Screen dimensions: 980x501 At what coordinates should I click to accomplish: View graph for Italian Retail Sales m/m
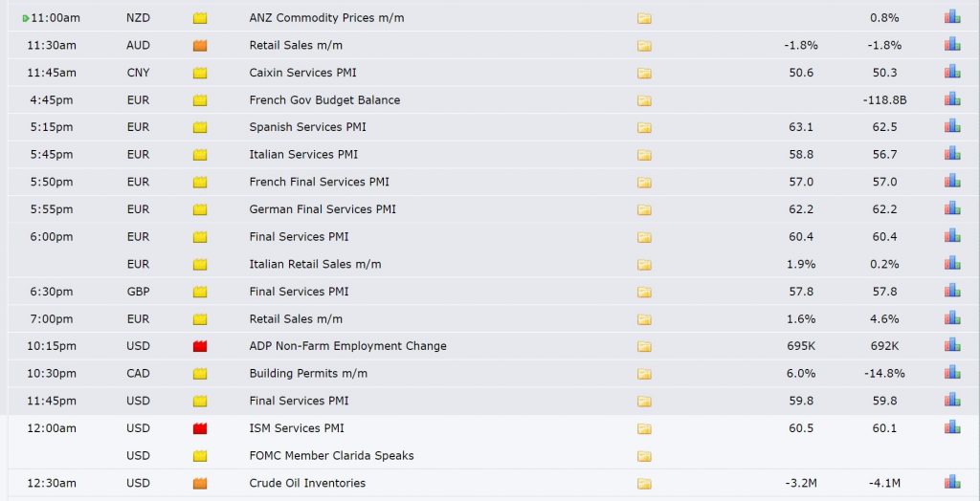click(x=952, y=263)
